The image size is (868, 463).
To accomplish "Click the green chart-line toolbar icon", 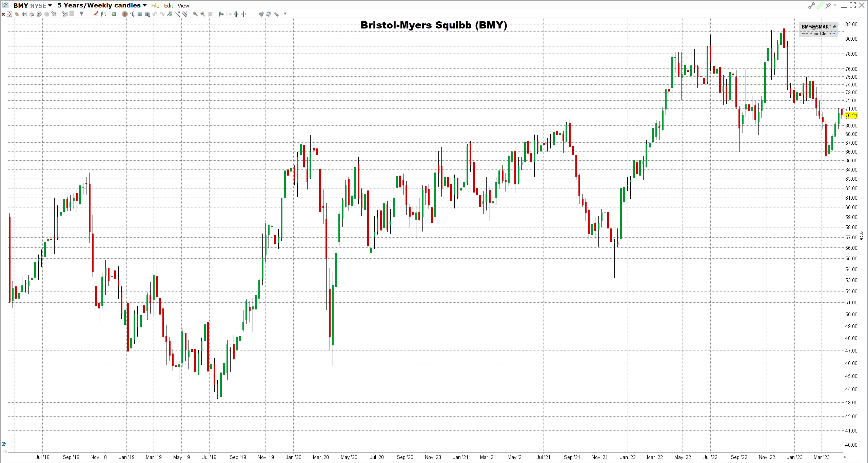I will (65, 14).
